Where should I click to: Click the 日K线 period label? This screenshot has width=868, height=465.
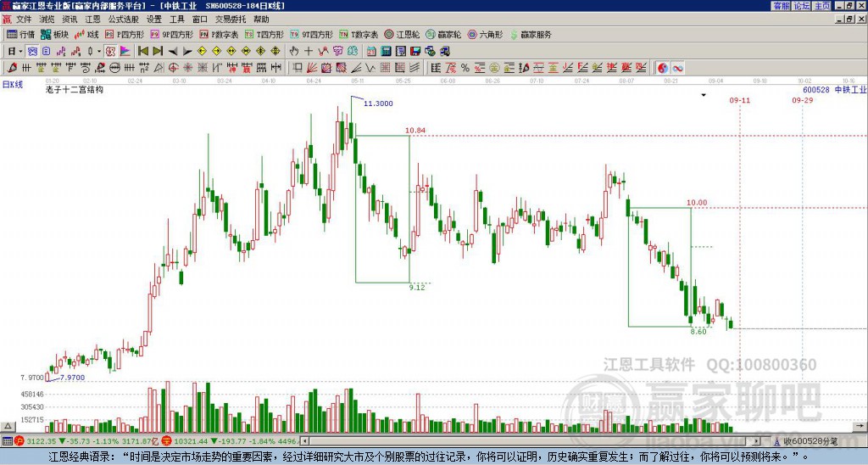[13, 85]
